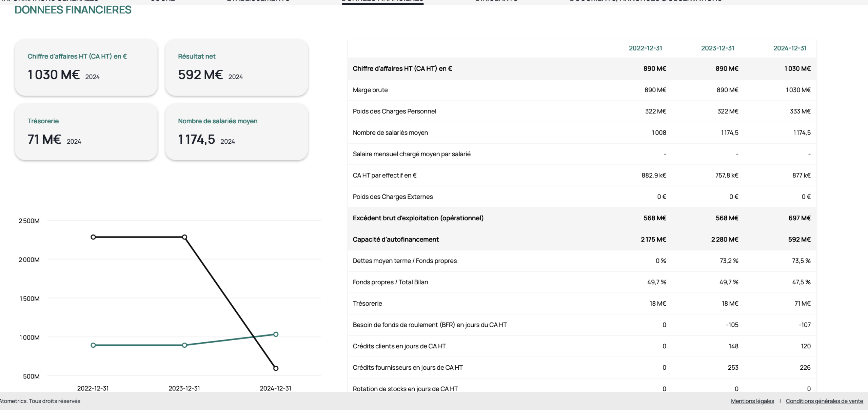The image size is (868, 410).
Task: Click the Dettes moyen terme / Fonds propres row
Action: tap(405, 261)
